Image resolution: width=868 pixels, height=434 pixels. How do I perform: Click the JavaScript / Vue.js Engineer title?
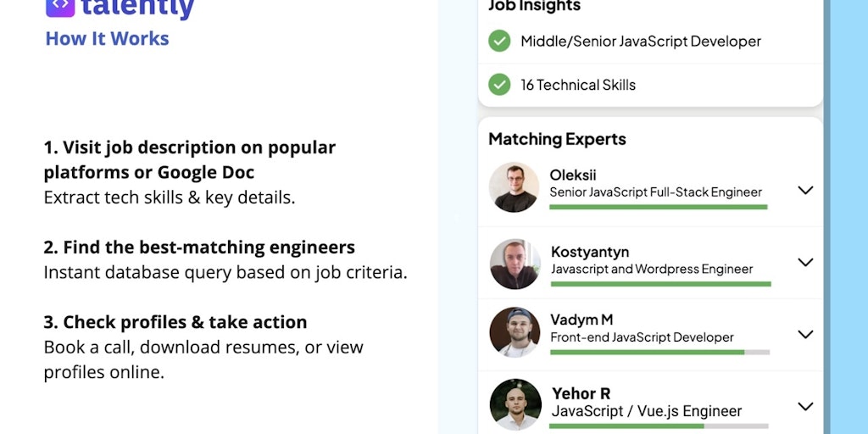pyautogui.click(x=647, y=411)
